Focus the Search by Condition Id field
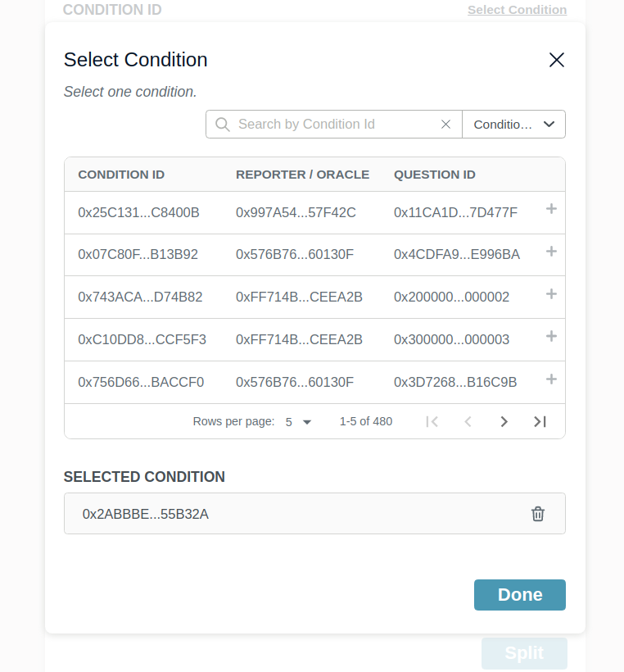This screenshot has height=672, width=624. point(336,125)
